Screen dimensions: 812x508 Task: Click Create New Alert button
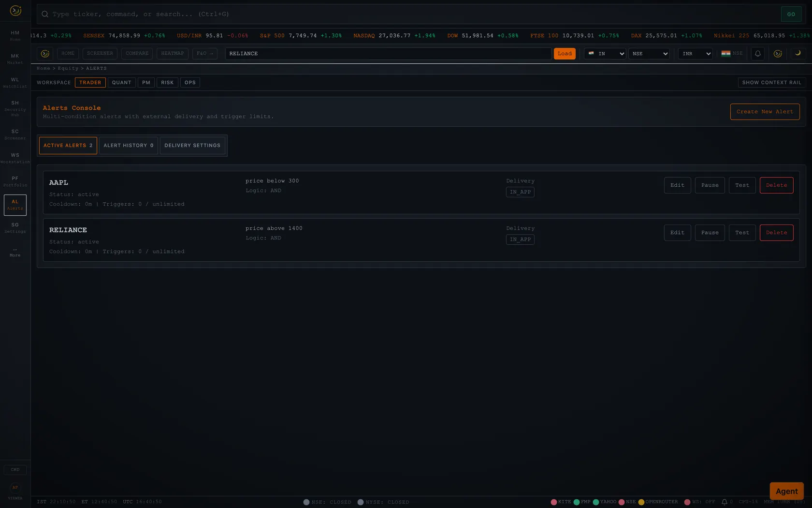coord(765,112)
